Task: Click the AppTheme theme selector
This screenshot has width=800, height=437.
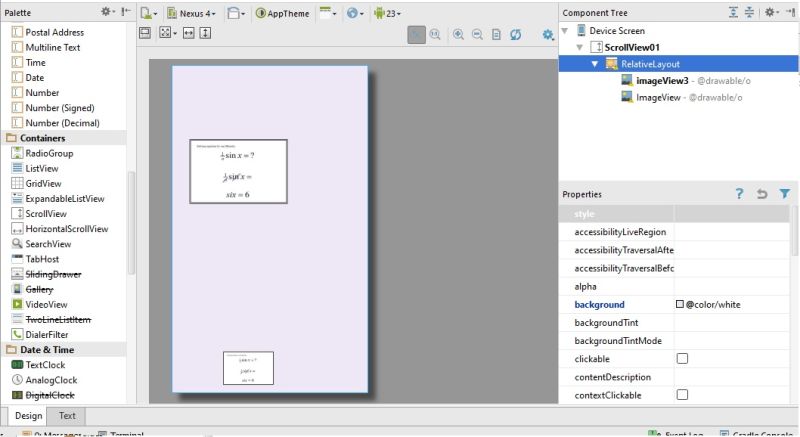Action: (282, 13)
